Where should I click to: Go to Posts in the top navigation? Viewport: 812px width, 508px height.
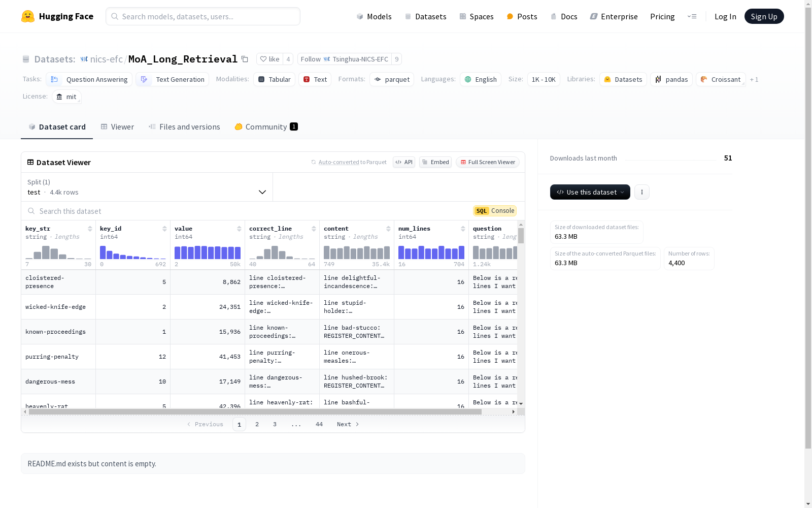click(x=522, y=16)
